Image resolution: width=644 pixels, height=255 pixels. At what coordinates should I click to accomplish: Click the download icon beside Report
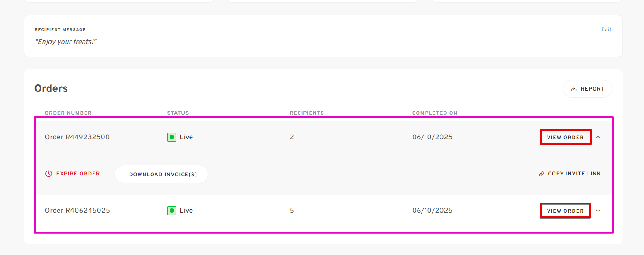574,89
